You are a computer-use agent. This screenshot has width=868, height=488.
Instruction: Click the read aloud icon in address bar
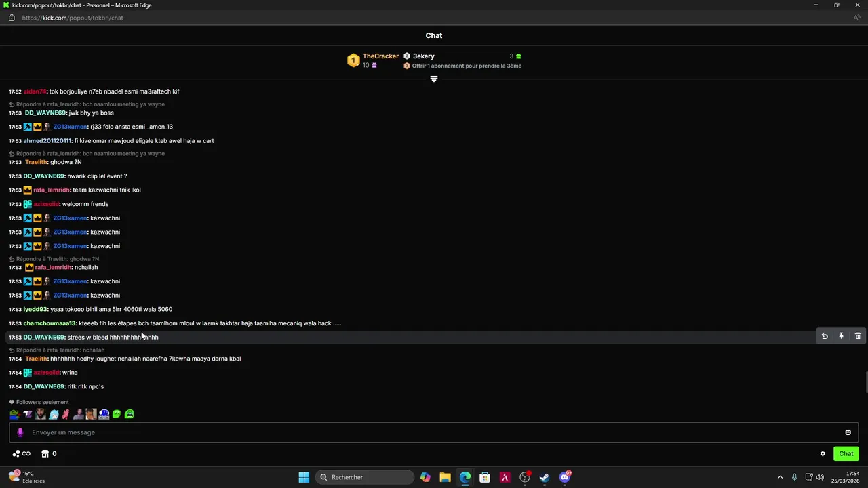point(857,18)
